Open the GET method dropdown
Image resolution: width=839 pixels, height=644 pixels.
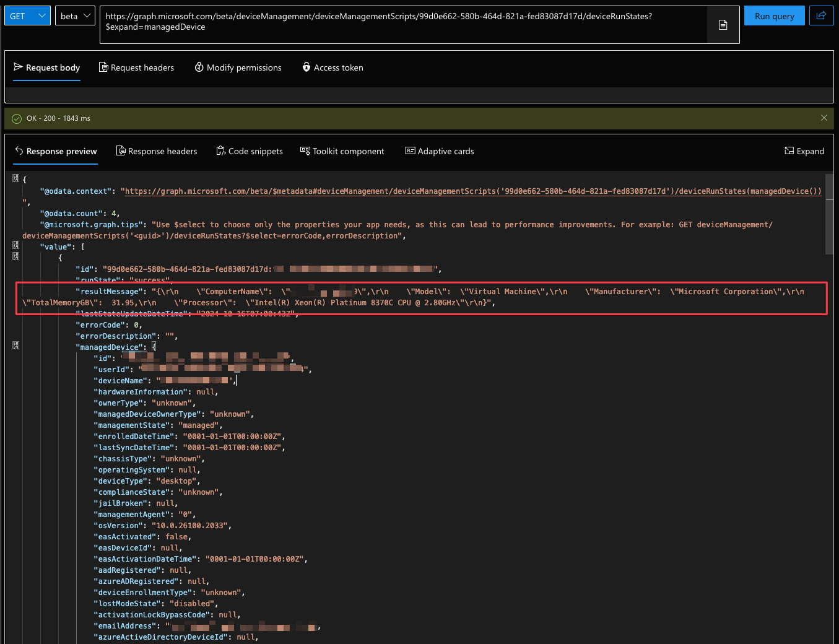27,15
